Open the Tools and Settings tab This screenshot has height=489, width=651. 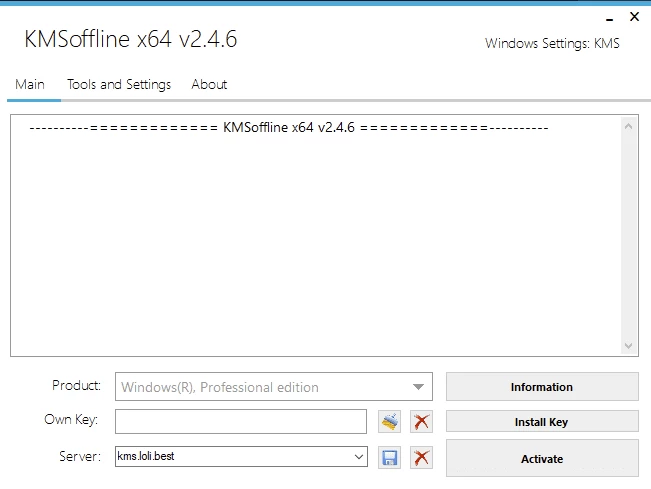[119, 84]
